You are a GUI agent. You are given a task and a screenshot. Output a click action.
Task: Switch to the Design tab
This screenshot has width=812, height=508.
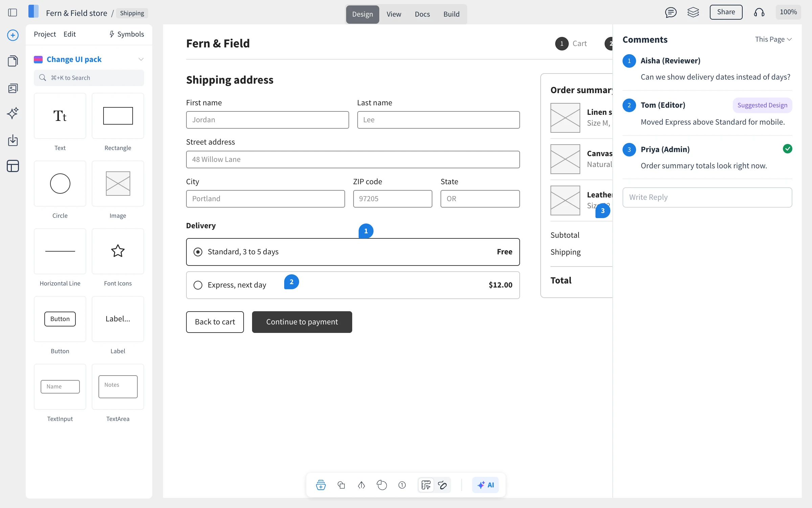click(x=362, y=14)
